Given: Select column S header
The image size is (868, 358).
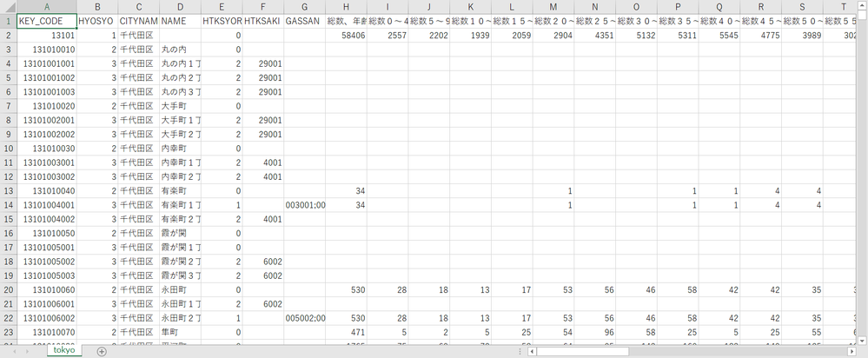Looking at the screenshot, I should pyautogui.click(x=802, y=7).
